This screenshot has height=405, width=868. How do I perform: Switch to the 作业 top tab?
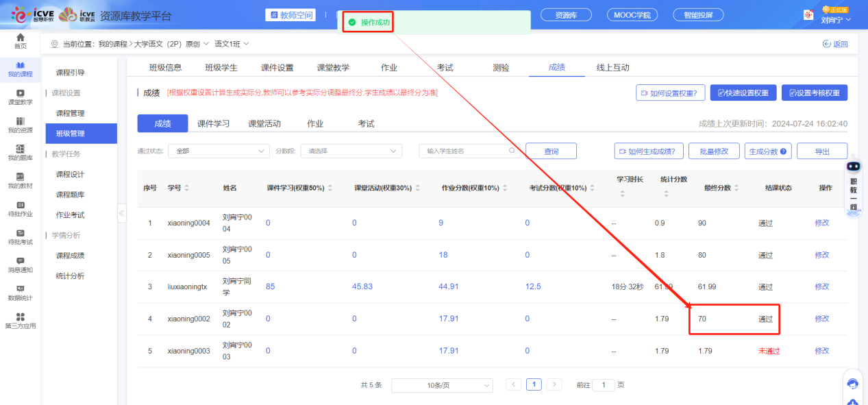pyautogui.click(x=389, y=67)
